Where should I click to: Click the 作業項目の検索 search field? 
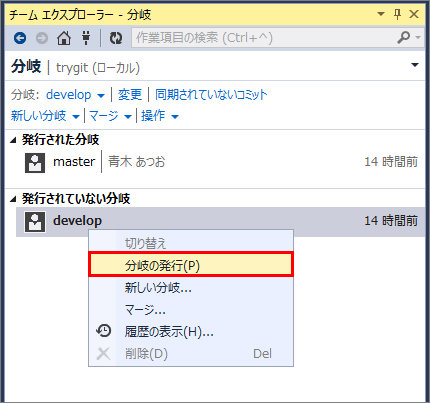pos(263,38)
